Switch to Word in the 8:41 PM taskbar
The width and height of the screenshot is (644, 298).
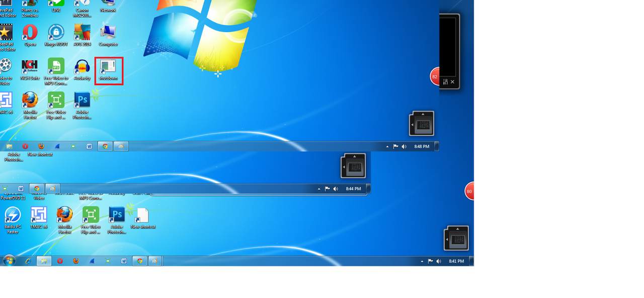[124, 261]
